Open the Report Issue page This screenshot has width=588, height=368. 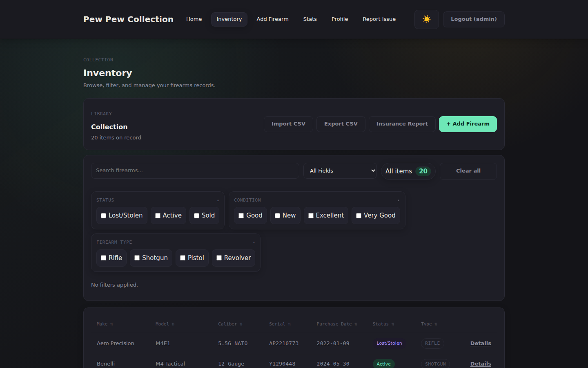379,19
